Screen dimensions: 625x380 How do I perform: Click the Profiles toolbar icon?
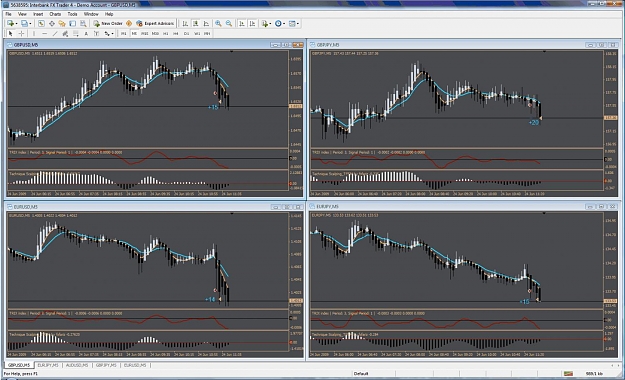point(24,24)
